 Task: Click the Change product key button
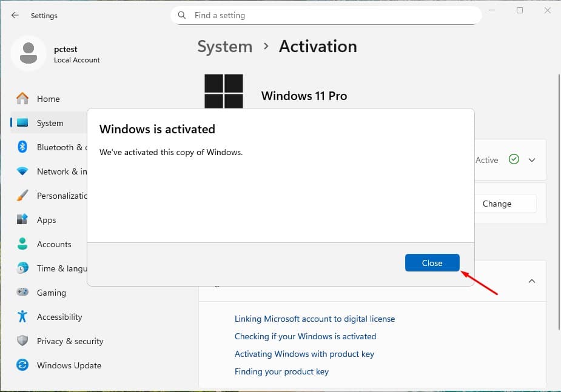tap(497, 204)
